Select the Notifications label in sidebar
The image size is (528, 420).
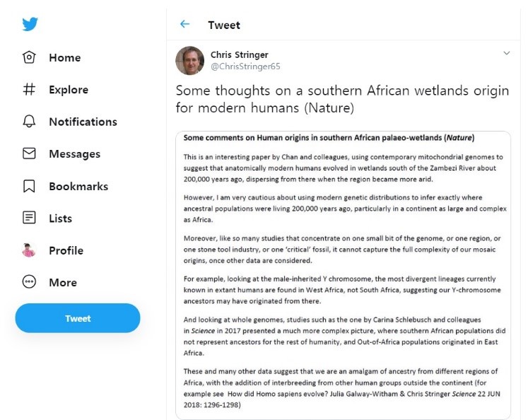[83, 122]
